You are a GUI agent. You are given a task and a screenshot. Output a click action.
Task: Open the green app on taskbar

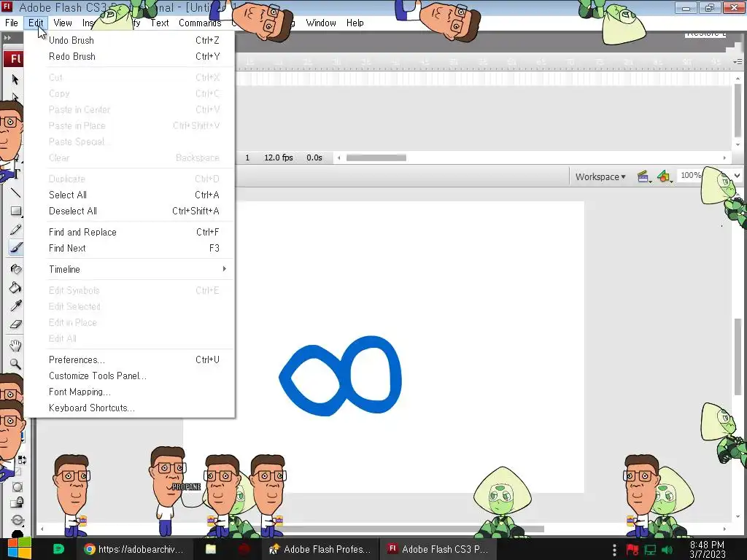(x=58, y=549)
